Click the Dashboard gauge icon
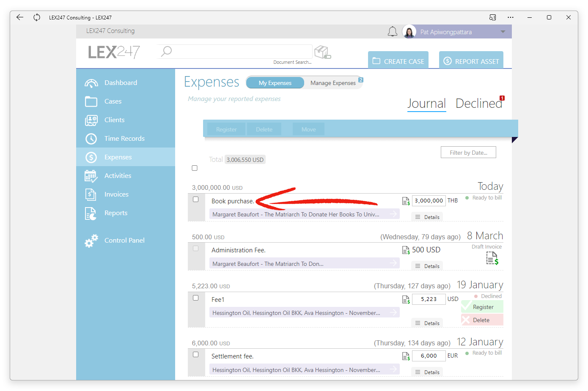 (x=91, y=83)
